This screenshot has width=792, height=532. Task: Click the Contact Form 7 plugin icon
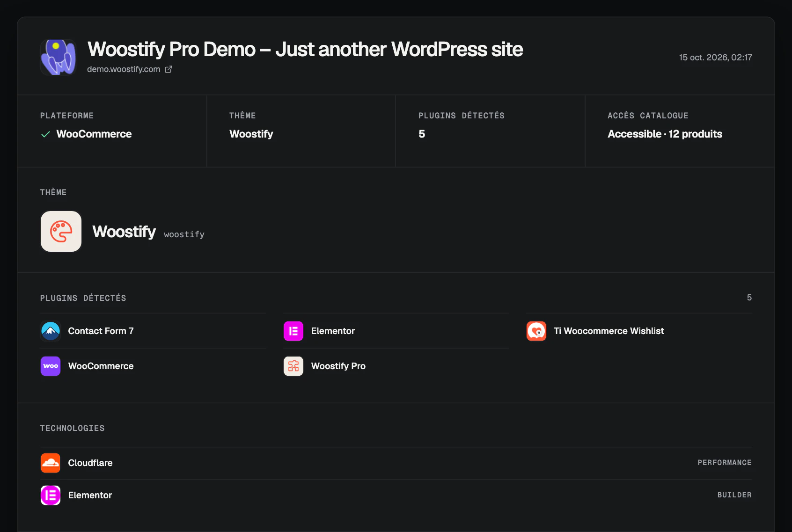pyautogui.click(x=51, y=331)
